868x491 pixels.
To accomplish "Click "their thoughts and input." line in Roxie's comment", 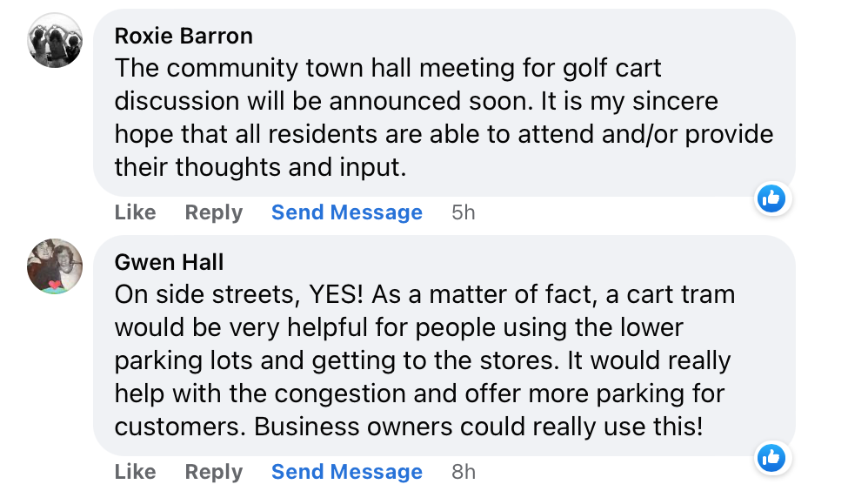I will point(260,166).
